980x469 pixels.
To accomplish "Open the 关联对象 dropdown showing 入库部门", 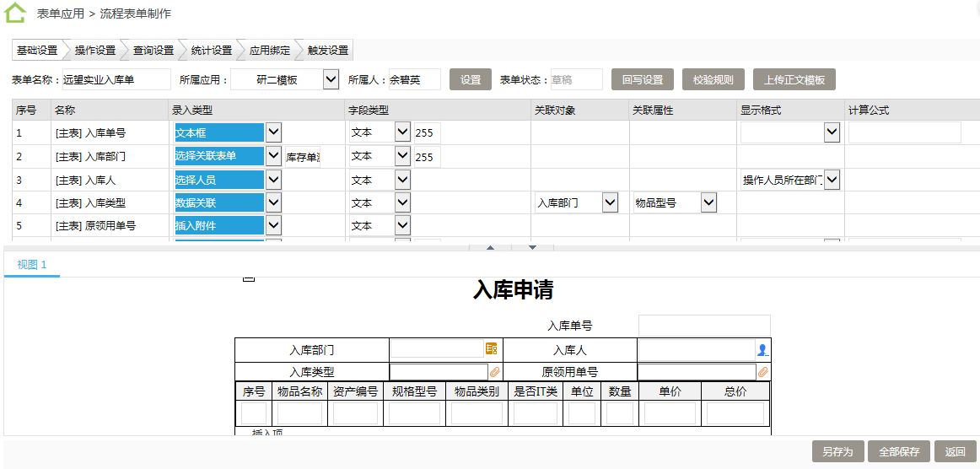I will [610, 202].
